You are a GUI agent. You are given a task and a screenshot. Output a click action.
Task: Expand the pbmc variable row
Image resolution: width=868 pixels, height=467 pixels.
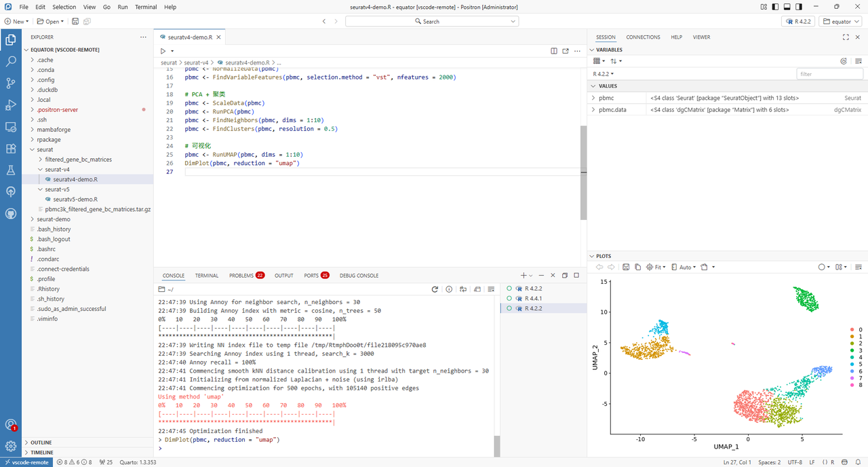pyautogui.click(x=594, y=98)
